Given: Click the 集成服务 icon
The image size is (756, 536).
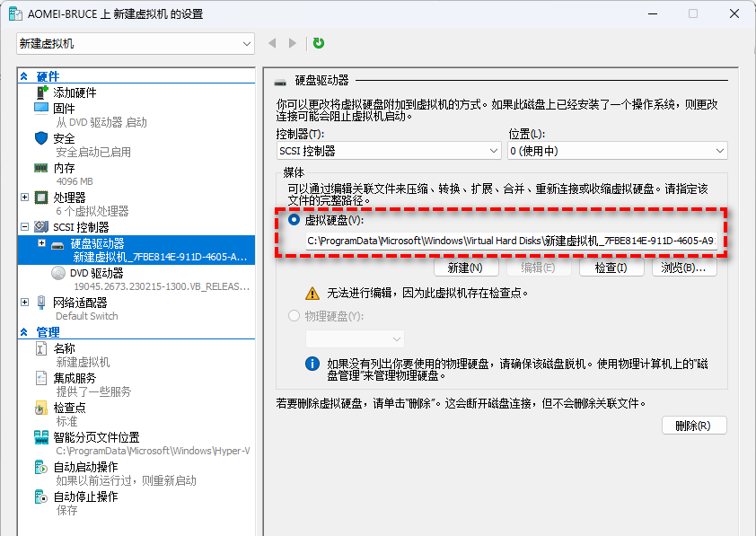Looking at the screenshot, I should (41, 378).
